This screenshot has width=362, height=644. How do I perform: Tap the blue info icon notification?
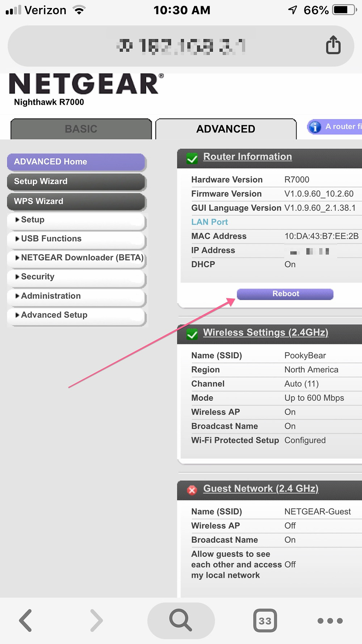(x=315, y=127)
